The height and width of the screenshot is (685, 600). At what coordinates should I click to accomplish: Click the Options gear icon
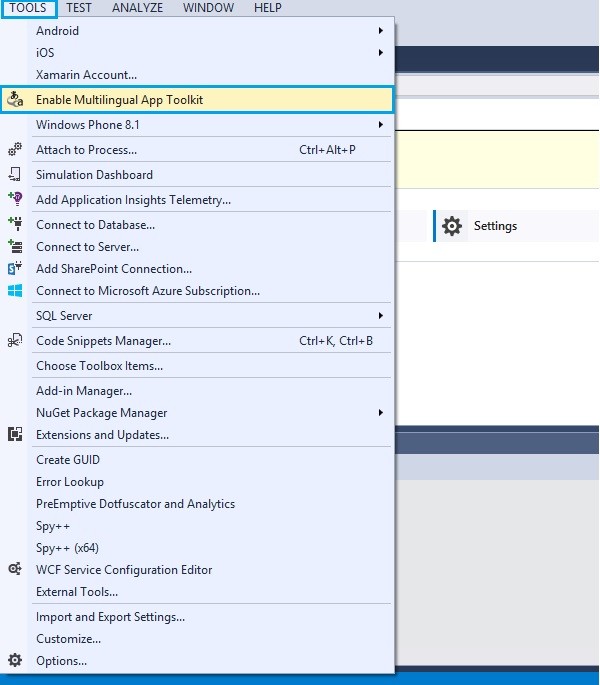coord(15,660)
